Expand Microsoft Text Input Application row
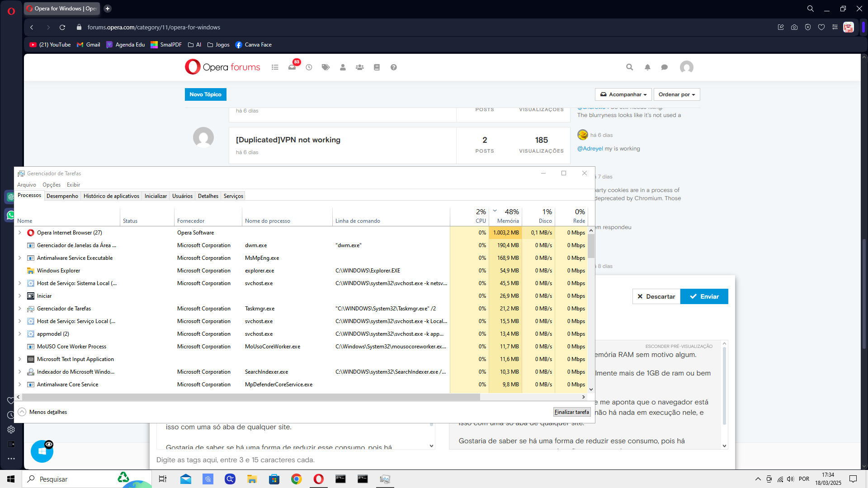This screenshot has width=868, height=488. click(x=19, y=359)
